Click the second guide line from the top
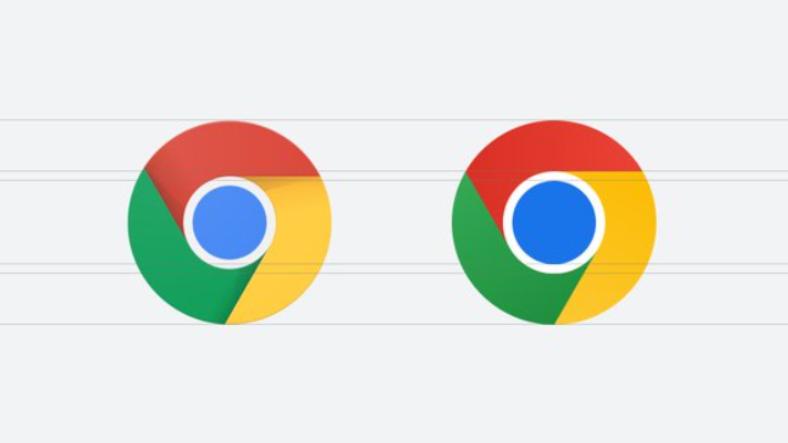 coord(394,171)
